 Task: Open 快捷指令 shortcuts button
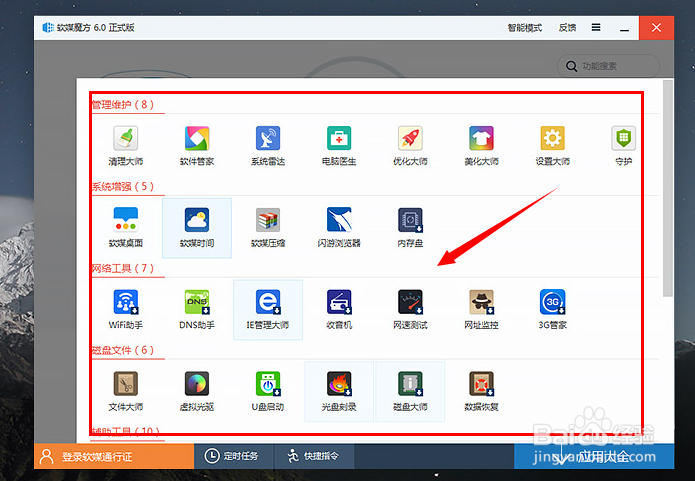pos(314,456)
